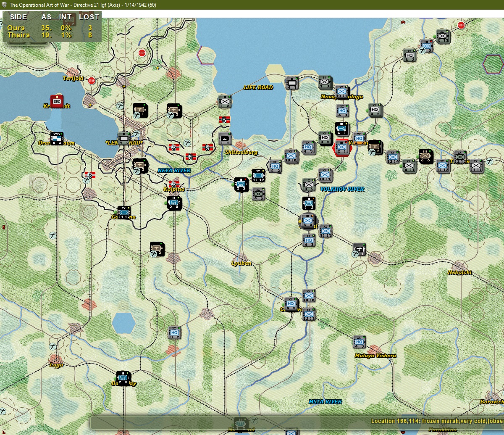Select the XXXX 4-4 unit at Oranienbaum

(x=56, y=138)
